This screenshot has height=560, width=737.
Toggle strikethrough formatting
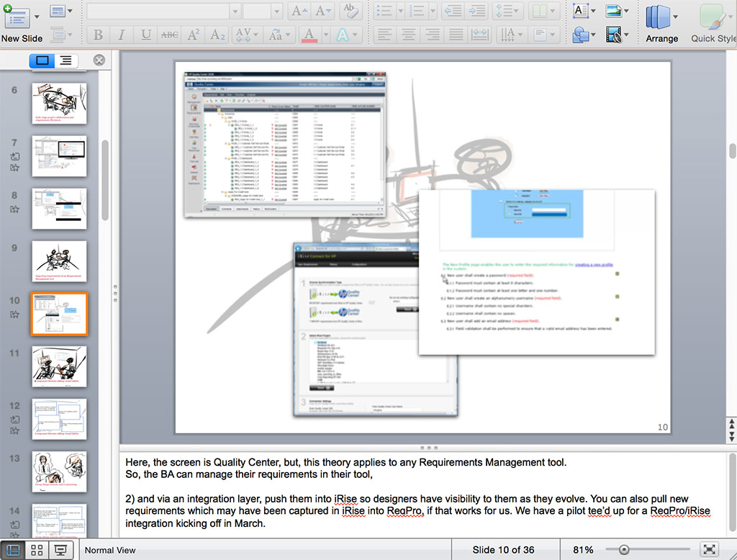169,35
